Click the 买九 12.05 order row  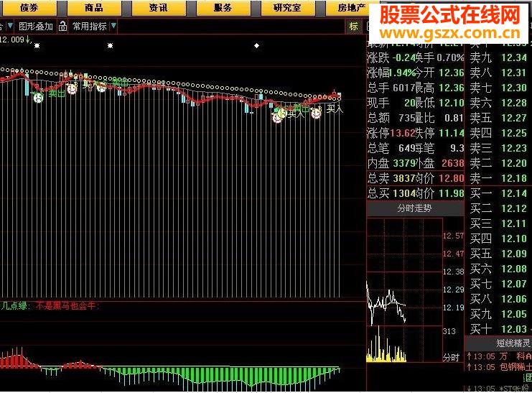point(498,314)
